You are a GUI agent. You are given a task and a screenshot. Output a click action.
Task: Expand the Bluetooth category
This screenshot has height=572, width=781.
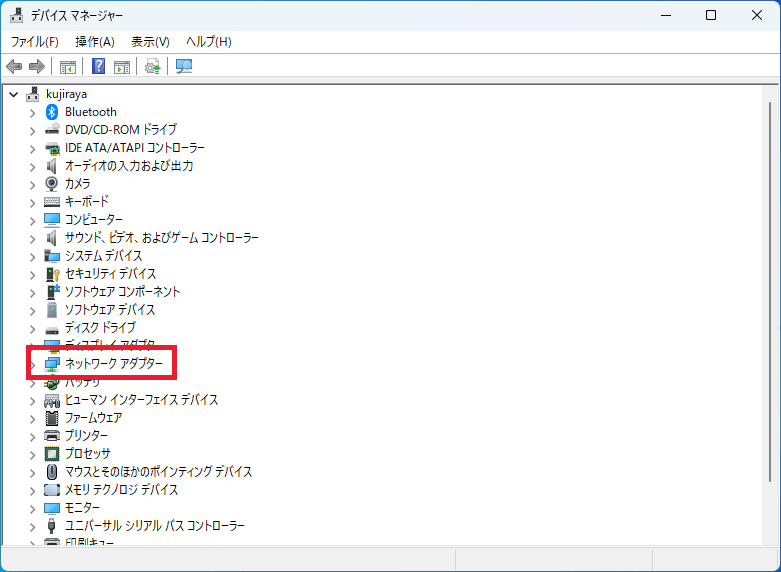click(33, 113)
